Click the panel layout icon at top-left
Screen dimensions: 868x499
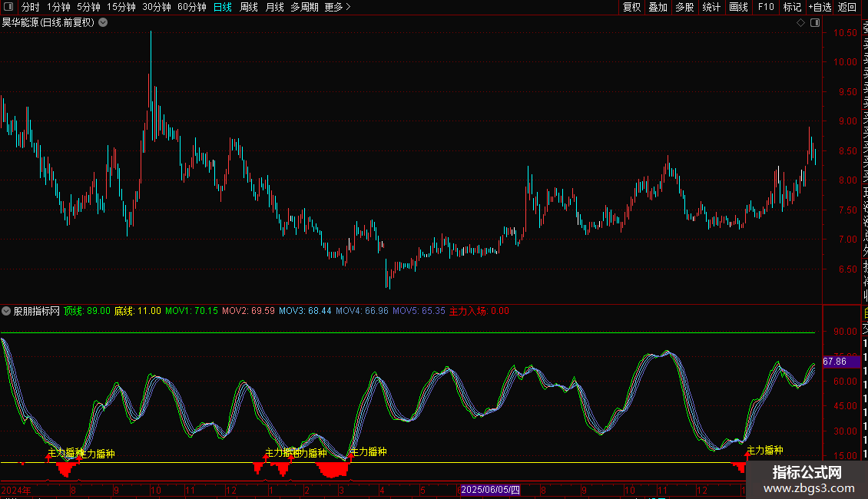tap(8, 7)
